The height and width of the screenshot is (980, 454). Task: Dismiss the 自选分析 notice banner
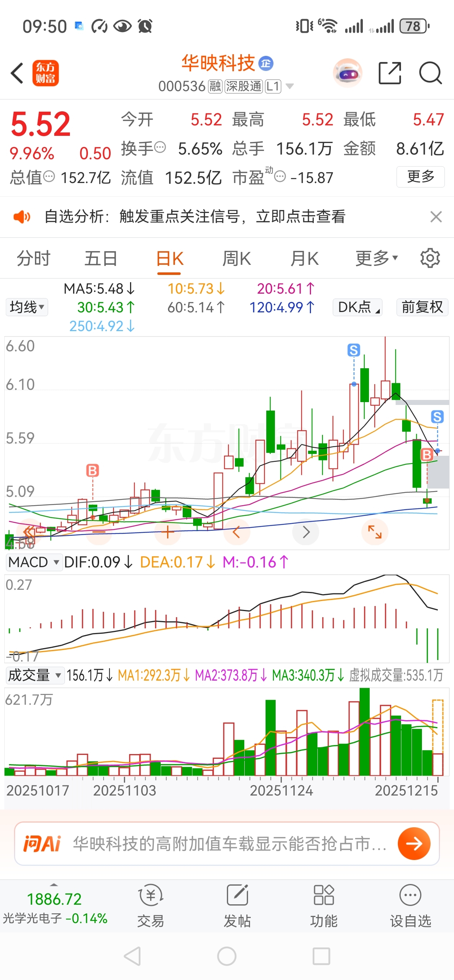[x=436, y=217]
